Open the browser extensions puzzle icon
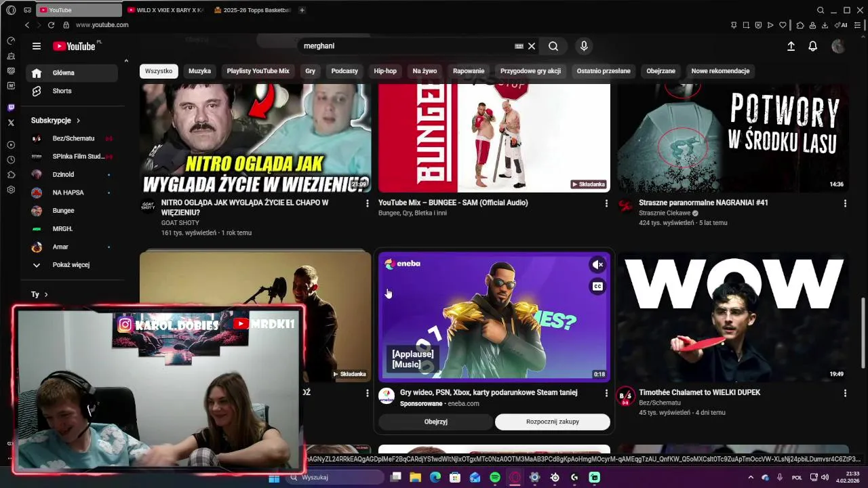 tap(800, 25)
